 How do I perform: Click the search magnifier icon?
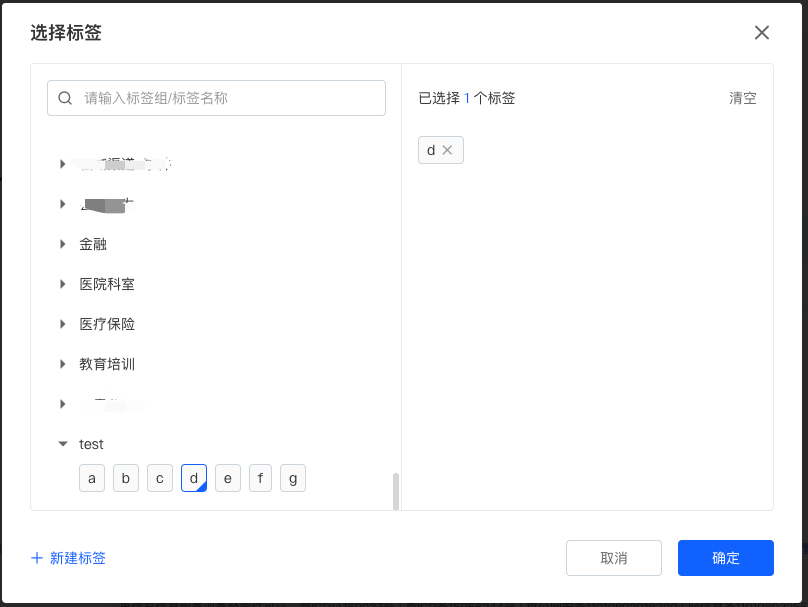pos(66,98)
